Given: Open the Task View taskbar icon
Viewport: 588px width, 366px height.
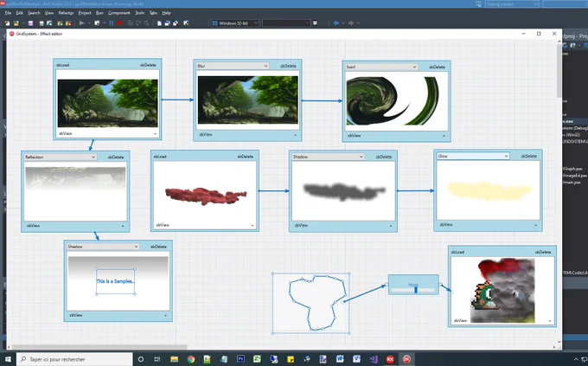Looking at the screenshot, I should (157, 359).
